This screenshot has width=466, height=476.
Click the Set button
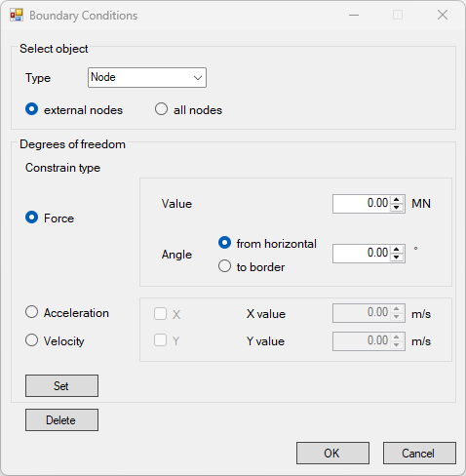tap(61, 385)
